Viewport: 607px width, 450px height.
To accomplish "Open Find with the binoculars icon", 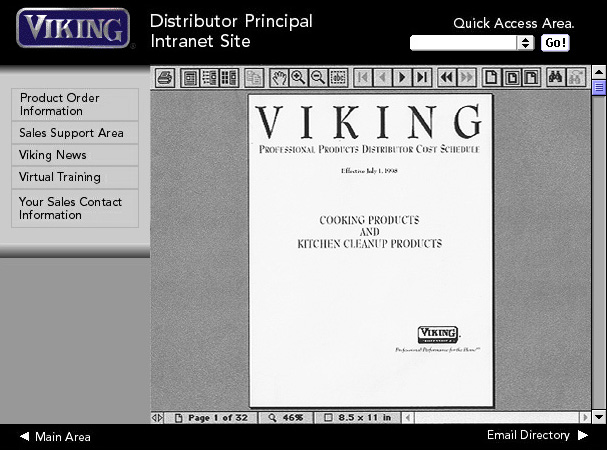I will pyautogui.click(x=556, y=78).
